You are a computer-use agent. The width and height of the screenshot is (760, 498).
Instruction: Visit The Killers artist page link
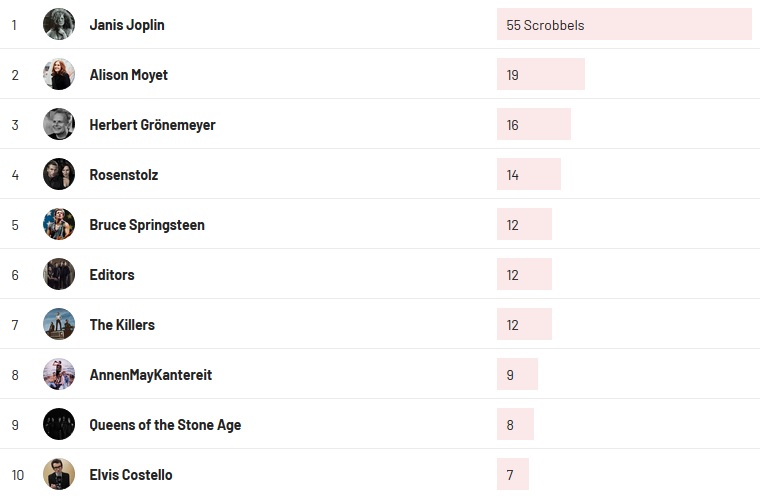point(122,325)
